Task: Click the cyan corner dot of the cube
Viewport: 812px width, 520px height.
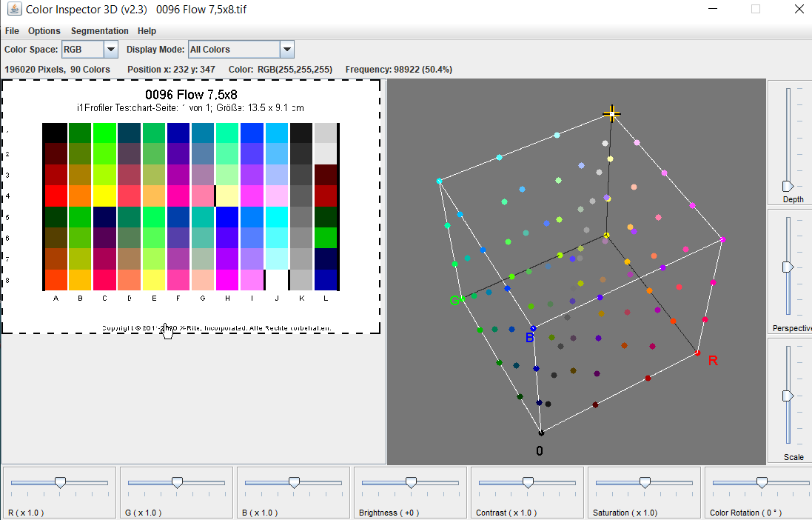Action: [x=439, y=181]
